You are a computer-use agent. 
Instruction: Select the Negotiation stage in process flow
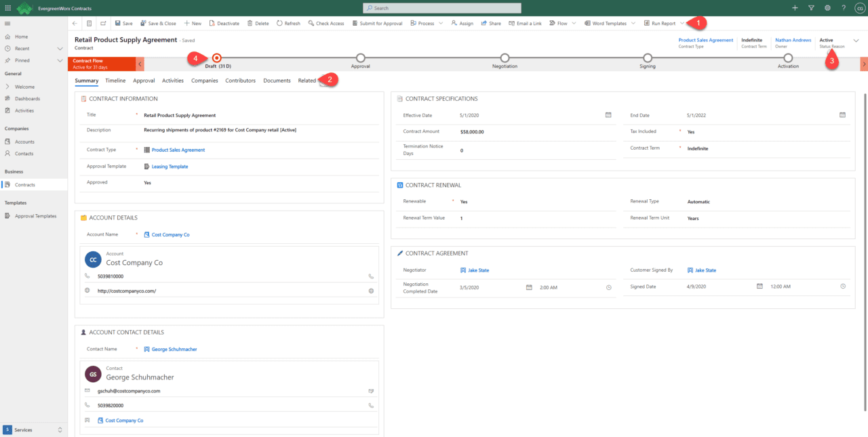(505, 58)
